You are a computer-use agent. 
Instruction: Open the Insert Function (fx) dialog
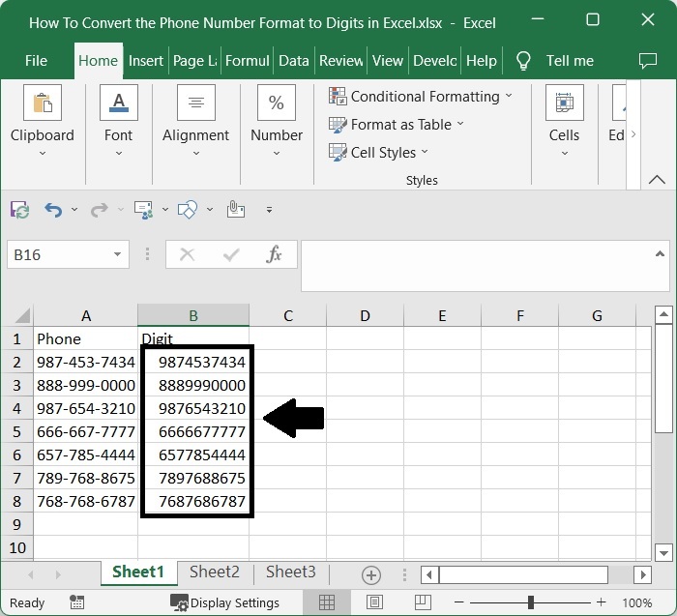pos(274,254)
